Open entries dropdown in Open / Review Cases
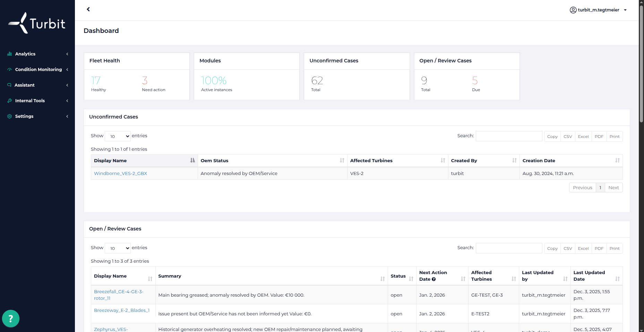The image size is (644, 332). pos(118,248)
